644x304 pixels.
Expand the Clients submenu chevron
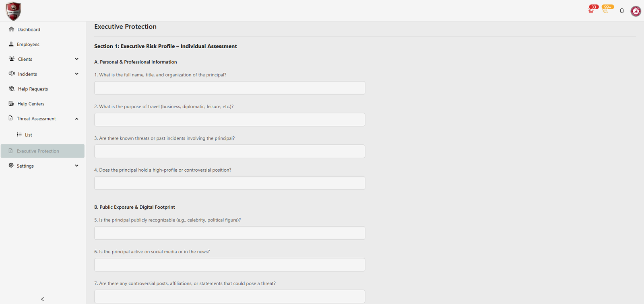pos(76,59)
